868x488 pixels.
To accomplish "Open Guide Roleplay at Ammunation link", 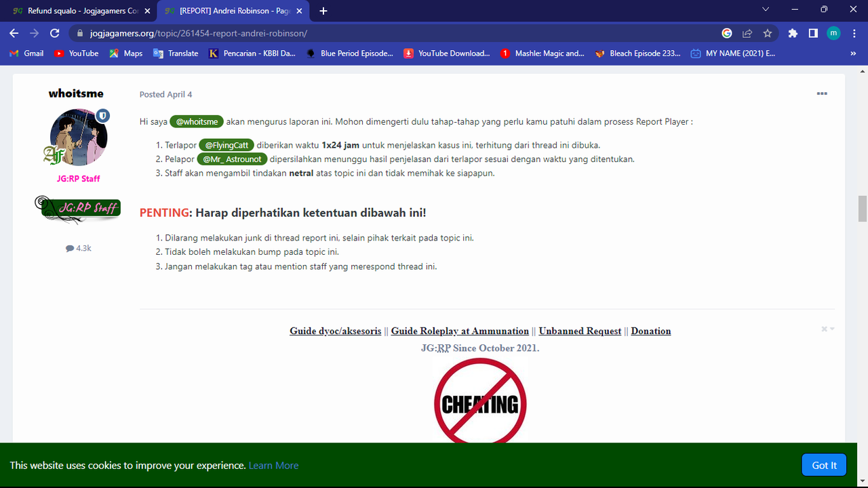I will [460, 331].
